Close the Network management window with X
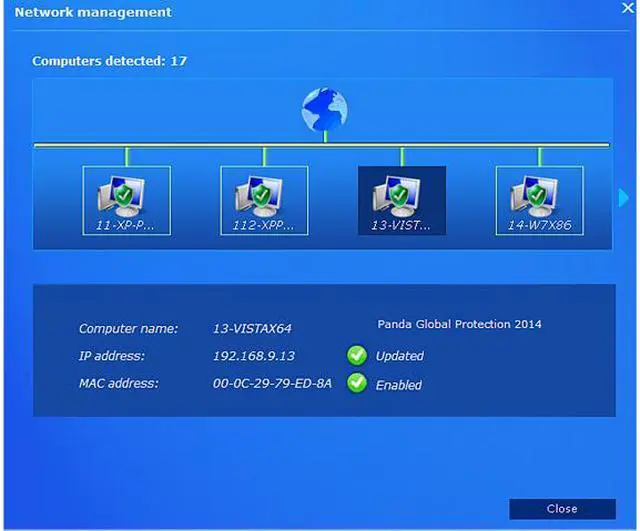The image size is (640, 531). [628, 7]
